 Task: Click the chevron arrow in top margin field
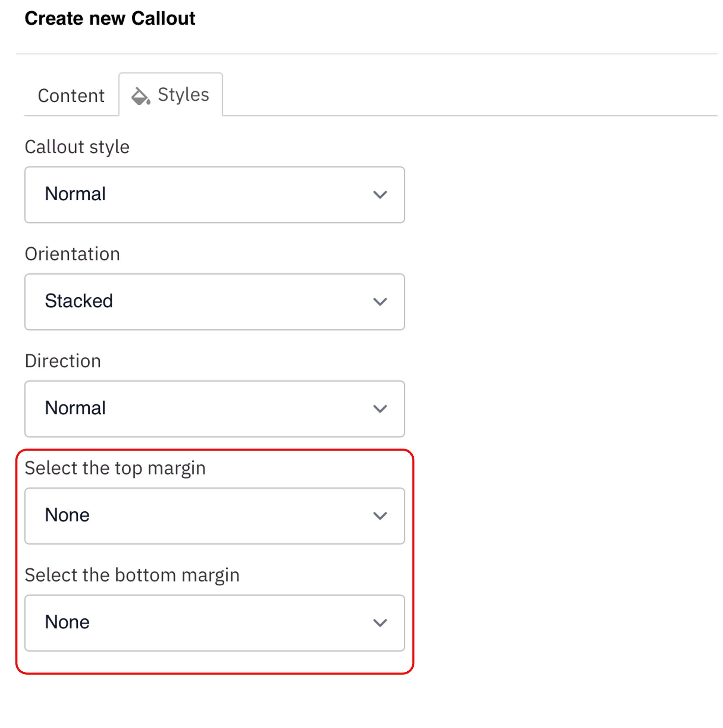(380, 516)
